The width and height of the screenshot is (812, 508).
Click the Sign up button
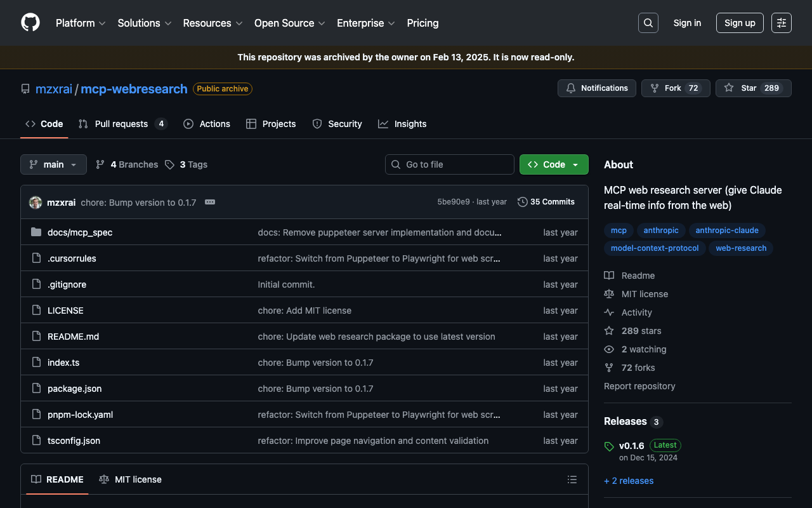click(740, 23)
